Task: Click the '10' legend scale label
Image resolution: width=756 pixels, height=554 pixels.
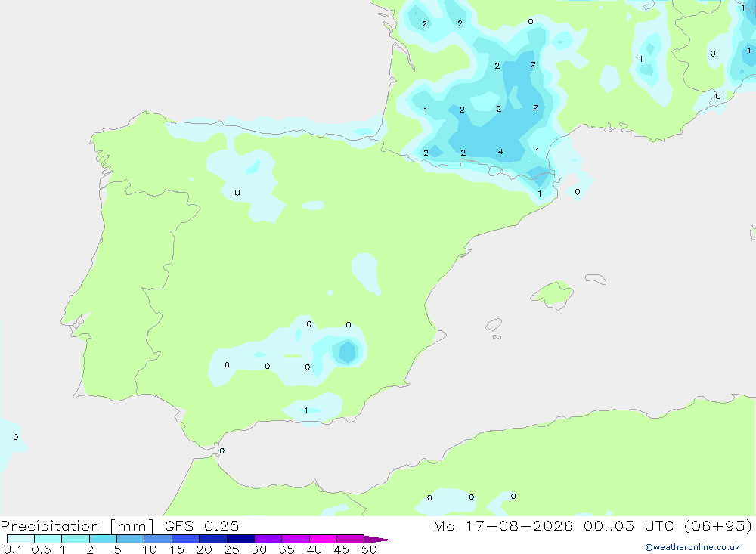Action: pyautogui.click(x=150, y=549)
